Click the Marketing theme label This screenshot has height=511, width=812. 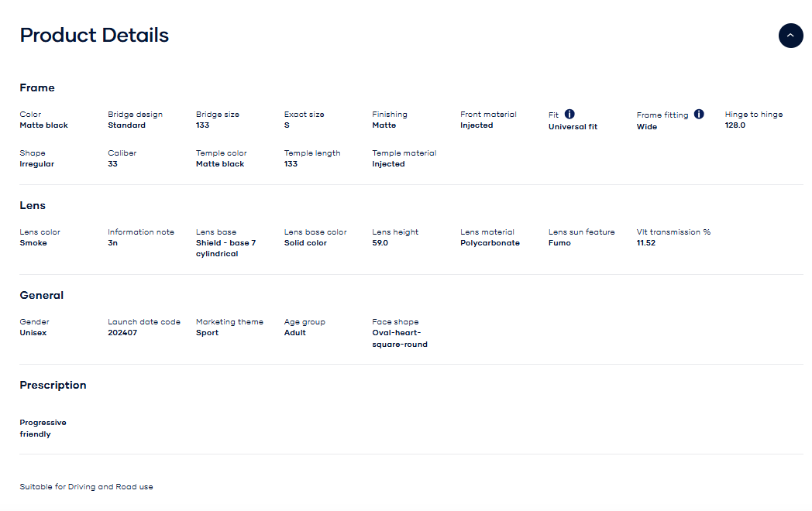(229, 321)
